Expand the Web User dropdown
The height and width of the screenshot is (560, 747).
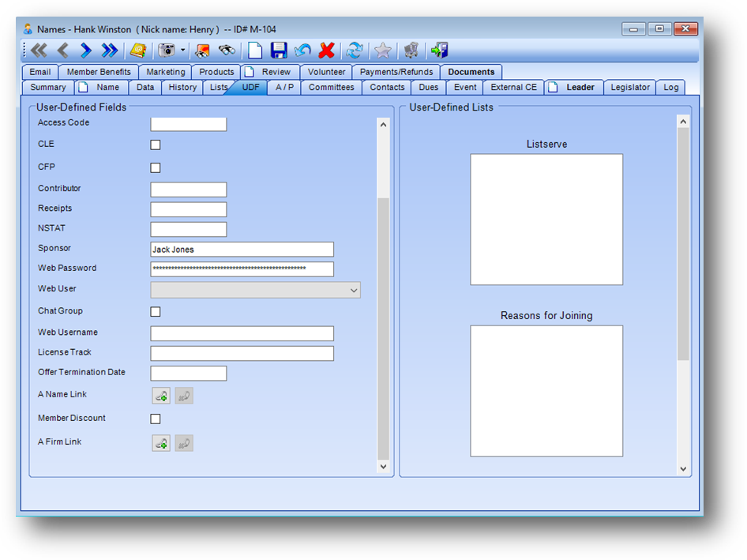[x=354, y=290]
